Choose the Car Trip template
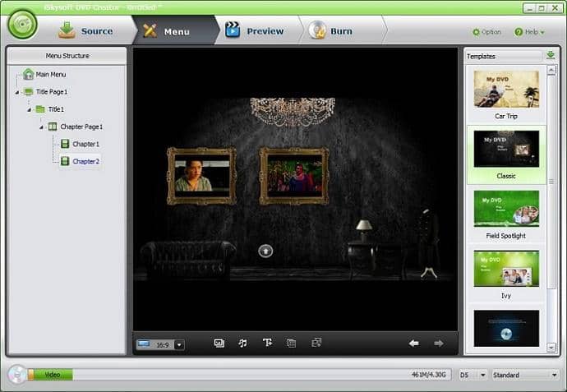Viewport: 567px width, 392px height. click(x=506, y=95)
